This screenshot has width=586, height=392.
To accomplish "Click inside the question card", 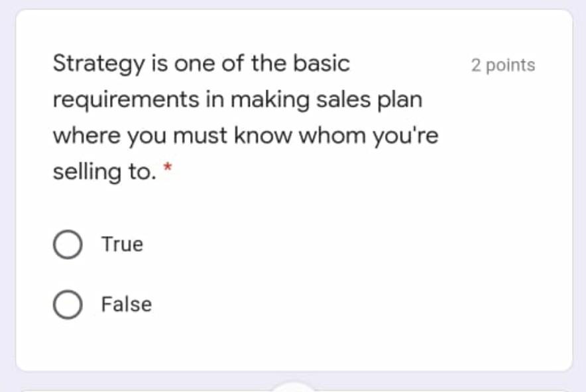I will point(292,199).
